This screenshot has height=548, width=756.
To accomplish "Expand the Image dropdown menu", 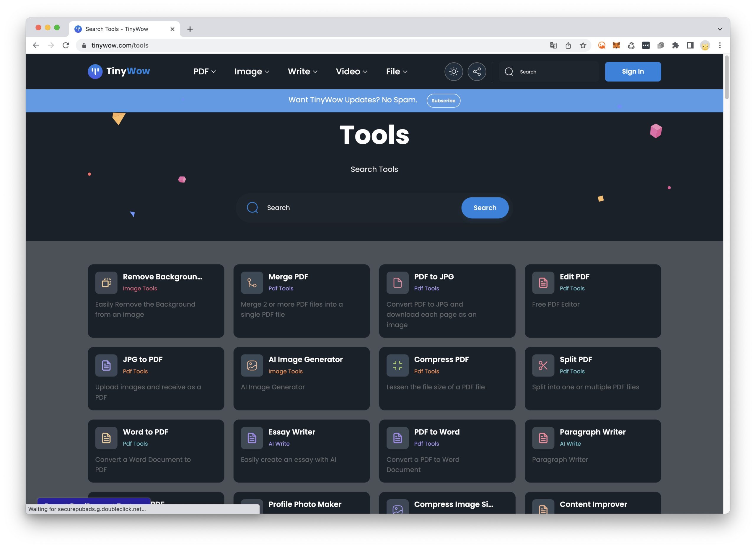I will pos(252,72).
